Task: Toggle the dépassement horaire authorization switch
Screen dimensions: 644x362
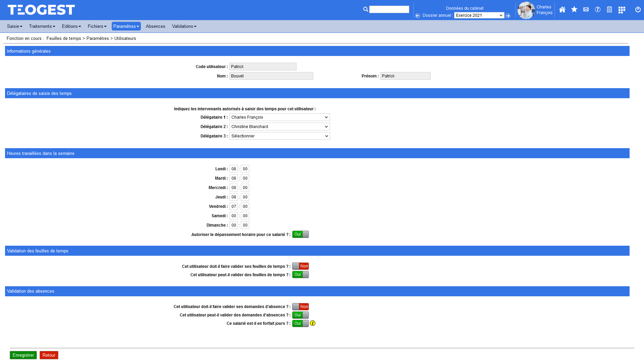Action: (x=301, y=234)
